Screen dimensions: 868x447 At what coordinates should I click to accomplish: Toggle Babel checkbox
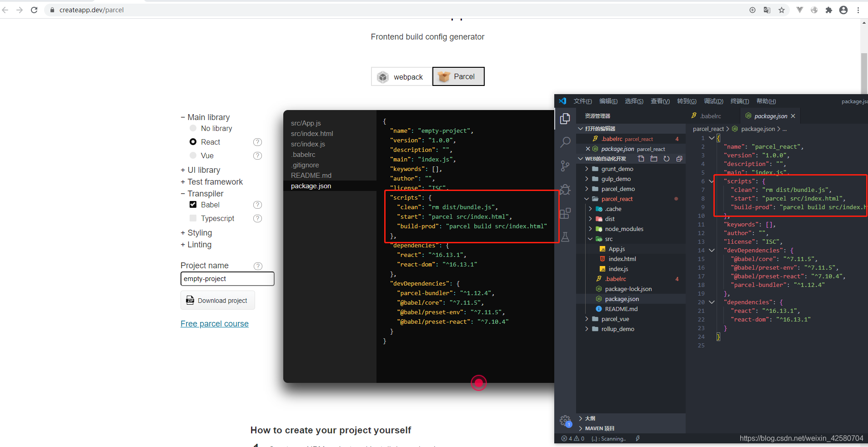point(193,205)
